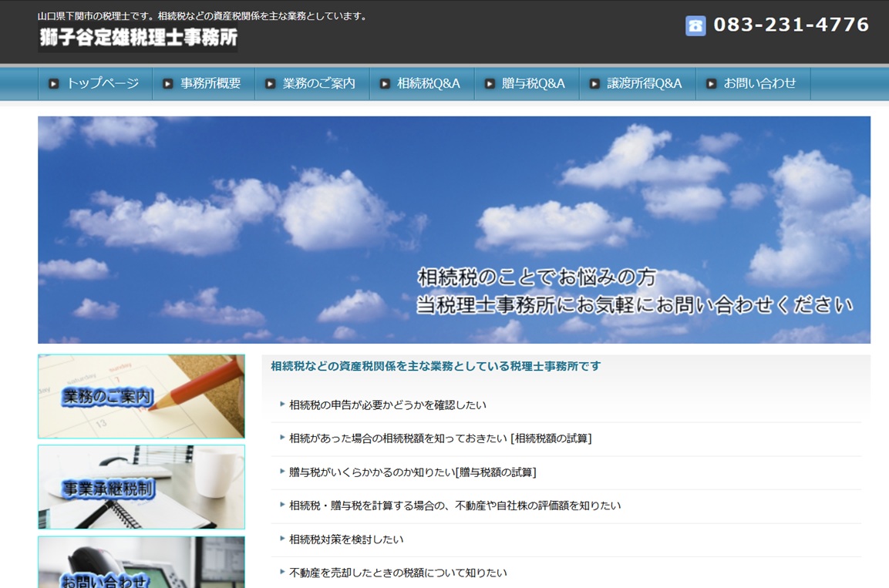
Task: Open link about 不動産や自社株の評価額を知りたい
Action: pyautogui.click(x=455, y=506)
